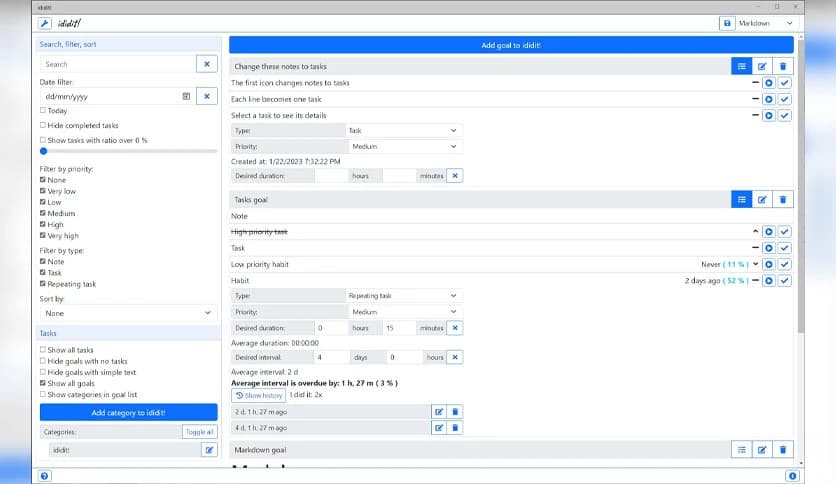Mark the 'Habit' task done with checkmark
This screenshot has width=836, height=484.
click(784, 281)
